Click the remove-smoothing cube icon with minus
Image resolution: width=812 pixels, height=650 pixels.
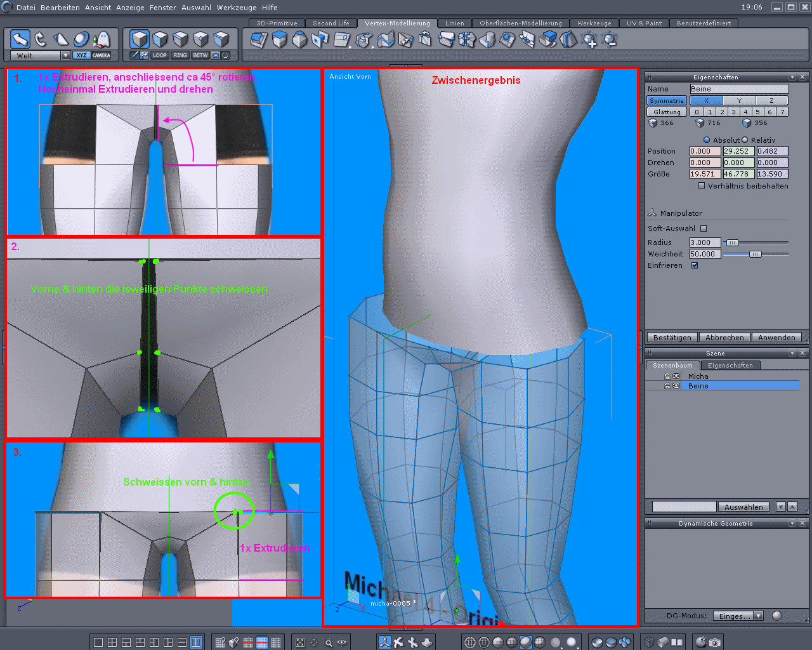[610, 40]
